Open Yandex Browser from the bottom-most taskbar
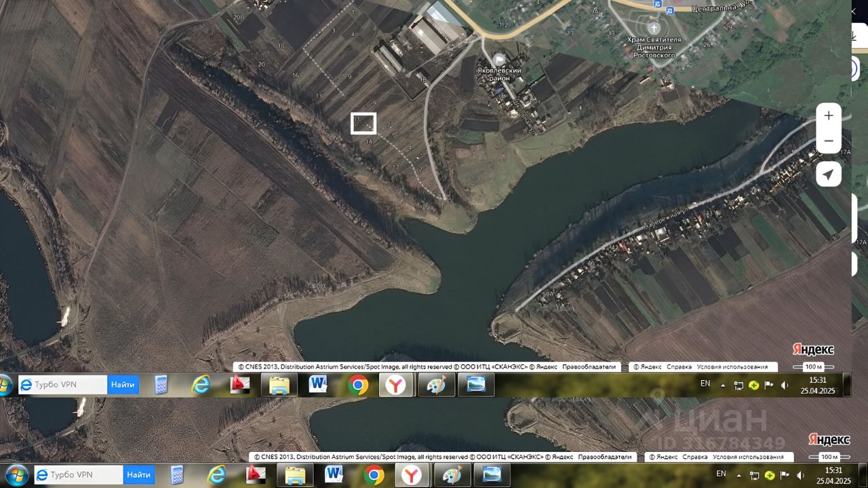The height and width of the screenshot is (488, 868). [x=412, y=474]
